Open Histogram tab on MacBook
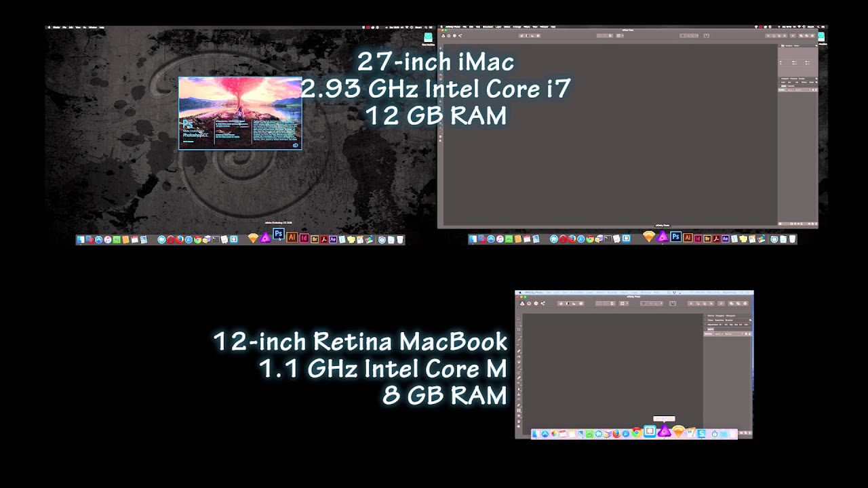Screen dimensions: 868x488 click(730, 316)
